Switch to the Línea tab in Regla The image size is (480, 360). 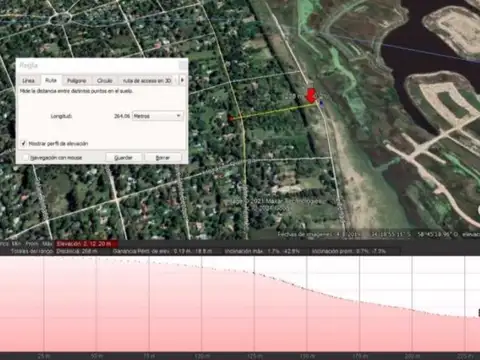(x=28, y=80)
